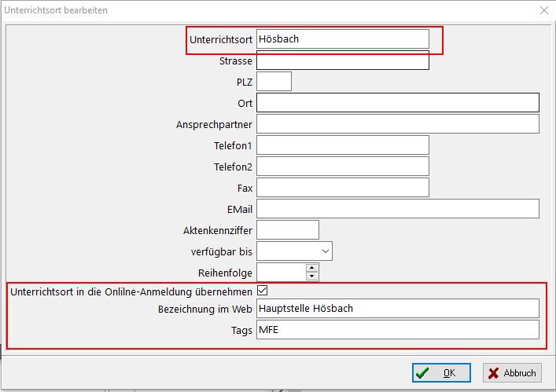Screen dimensions: 556x392
Task: Select the Tags field containing MFE
Action: click(397, 330)
